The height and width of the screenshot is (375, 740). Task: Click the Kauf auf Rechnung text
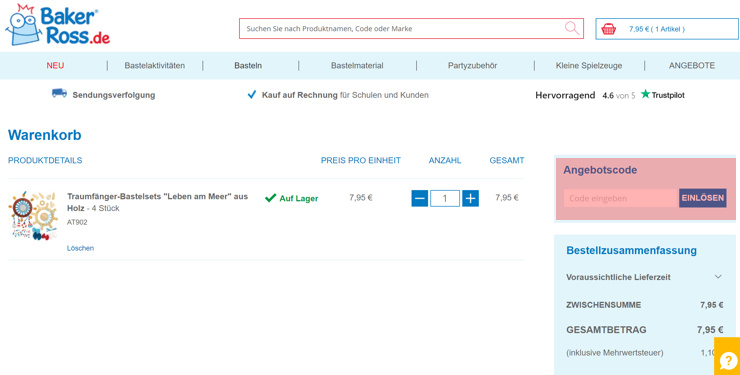point(300,95)
